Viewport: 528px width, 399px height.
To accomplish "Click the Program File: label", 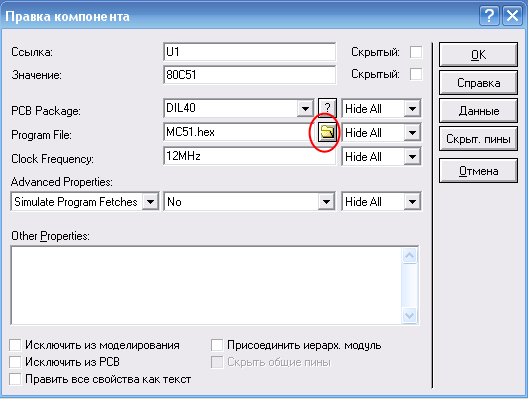I will 41,135.
